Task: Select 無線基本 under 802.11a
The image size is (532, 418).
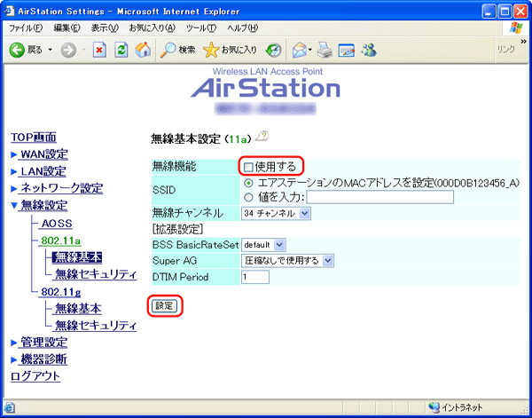Action: pos(77,257)
